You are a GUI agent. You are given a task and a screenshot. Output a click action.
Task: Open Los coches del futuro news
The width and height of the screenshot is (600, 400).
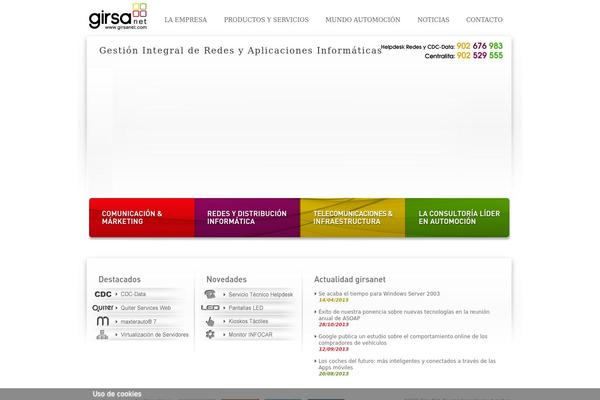407,364
